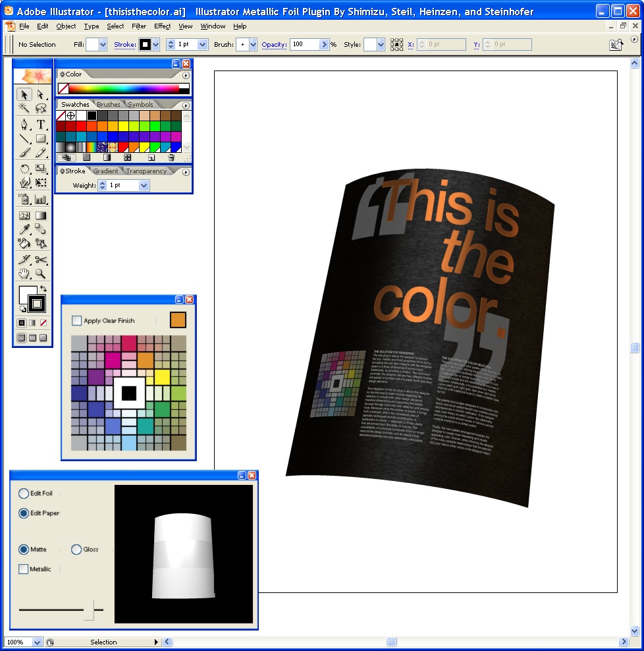Select the Paintbrush tool

[x=24, y=153]
